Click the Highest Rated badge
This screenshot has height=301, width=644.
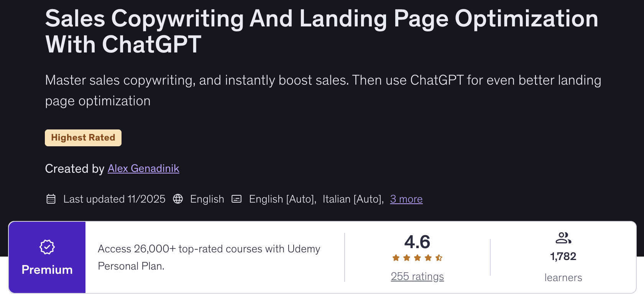click(x=83, y=138)
